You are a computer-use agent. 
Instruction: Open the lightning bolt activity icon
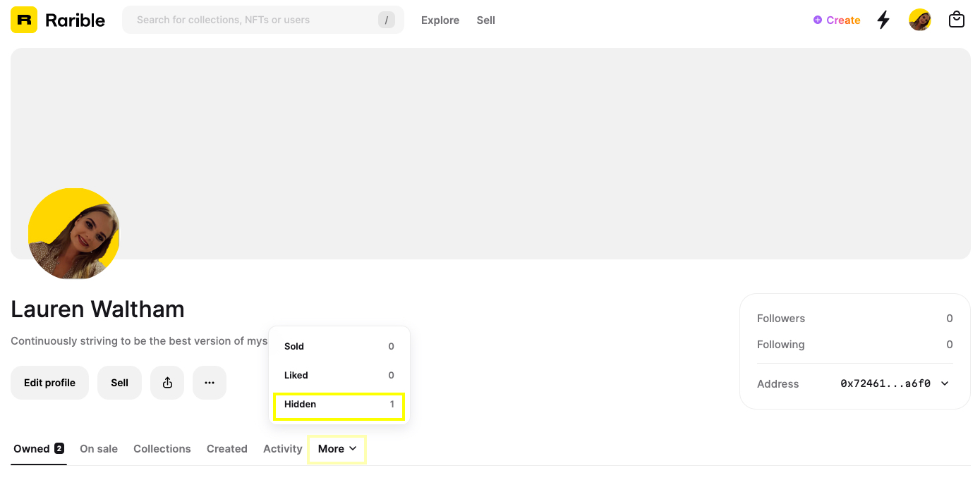click(883, 20)
